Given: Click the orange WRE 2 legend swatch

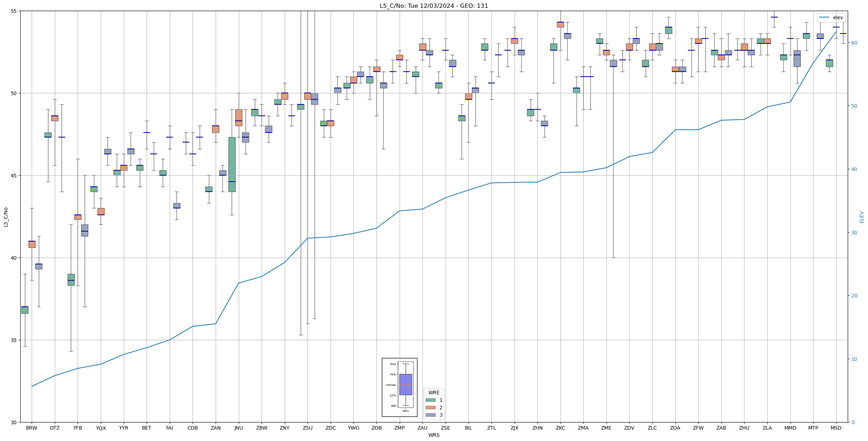Looking at the screenshot, I should 430,408.
